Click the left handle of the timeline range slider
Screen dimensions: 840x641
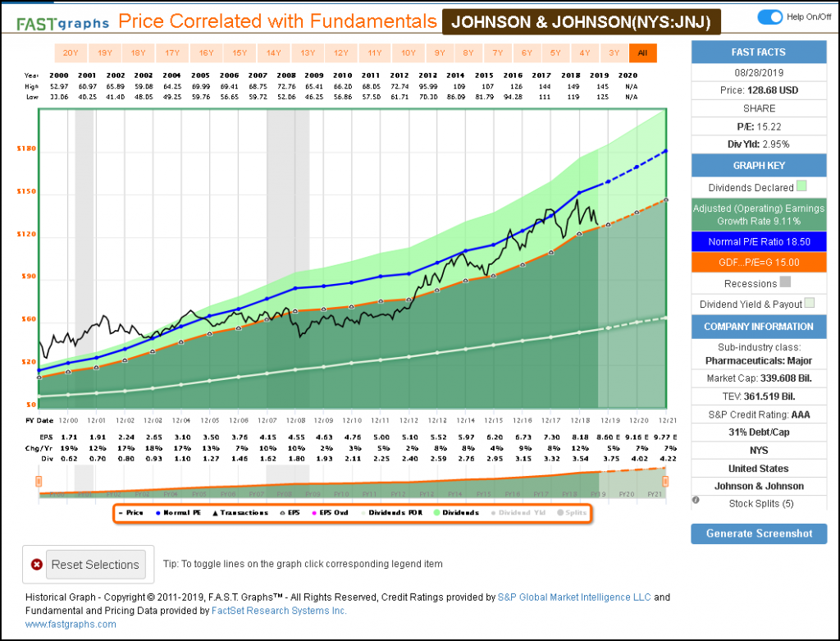tap(39, 480)
